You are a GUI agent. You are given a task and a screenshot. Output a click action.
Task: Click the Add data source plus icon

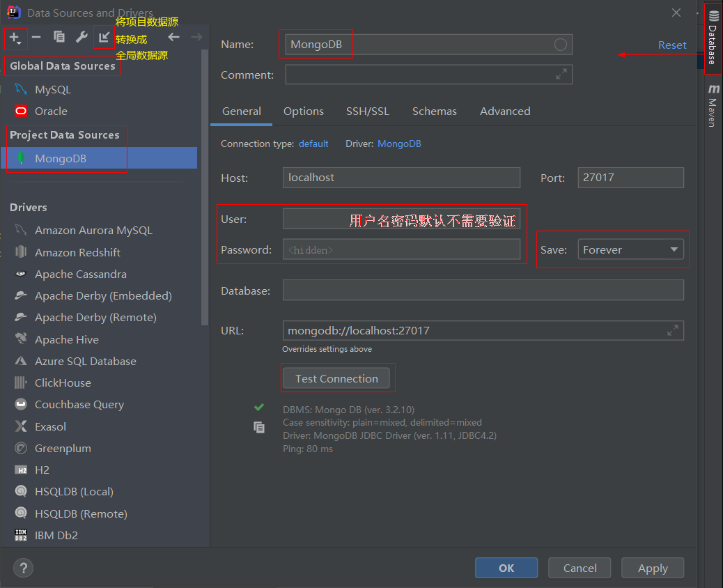tap(15, 38)
